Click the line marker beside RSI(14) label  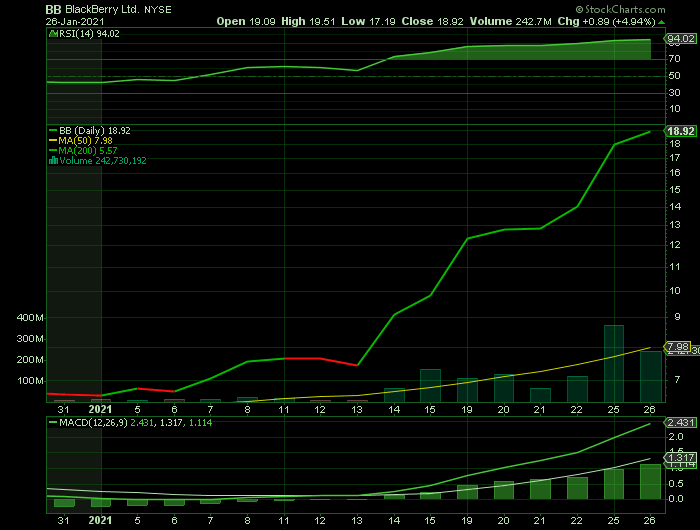[x=54, y=33]
